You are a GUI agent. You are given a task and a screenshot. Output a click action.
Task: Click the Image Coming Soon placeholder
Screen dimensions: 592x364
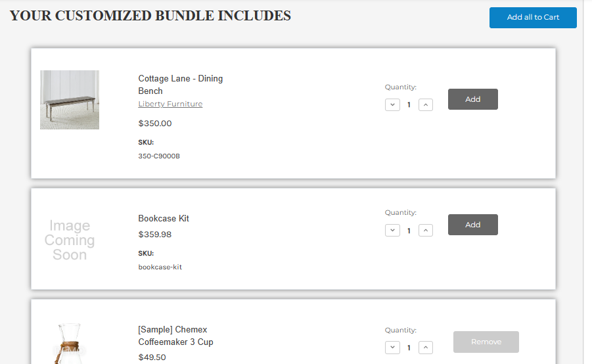coord(70,240)
